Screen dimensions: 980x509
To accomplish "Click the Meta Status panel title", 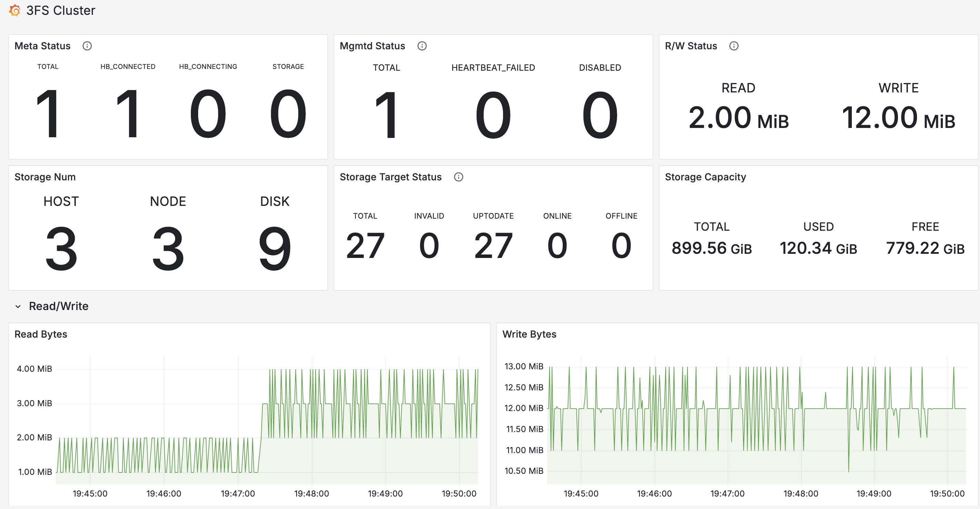I will [x=42, y=46].
